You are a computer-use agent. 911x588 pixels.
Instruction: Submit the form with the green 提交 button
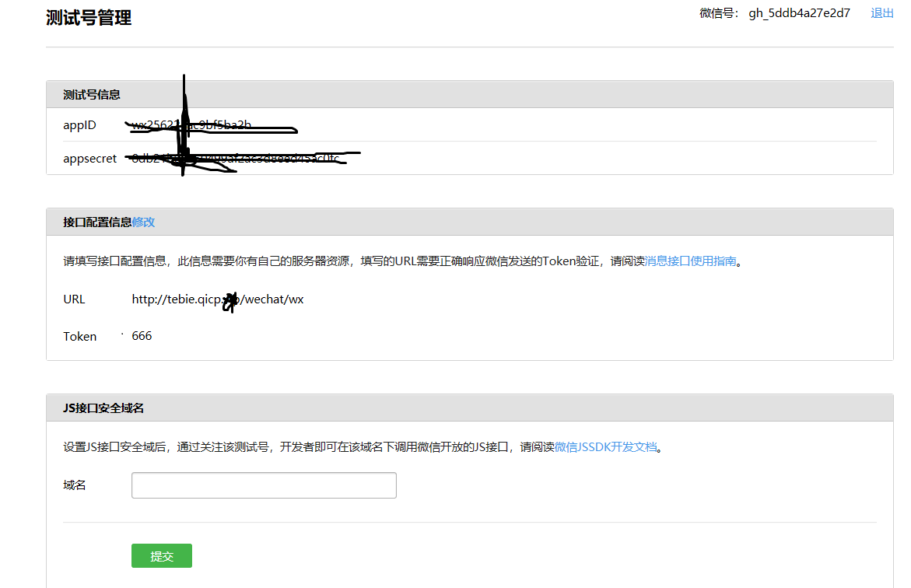162,556
